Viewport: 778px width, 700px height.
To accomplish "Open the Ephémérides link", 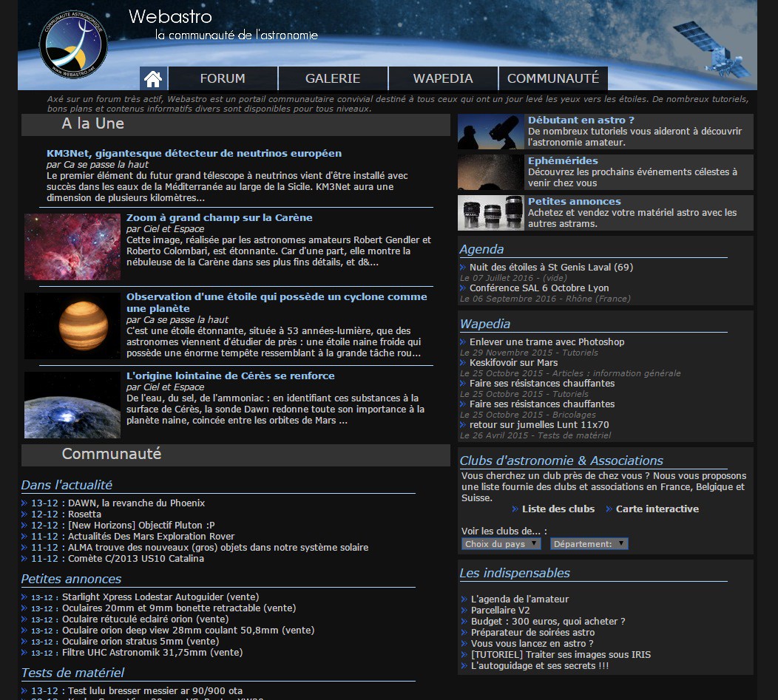I will 563,160.
